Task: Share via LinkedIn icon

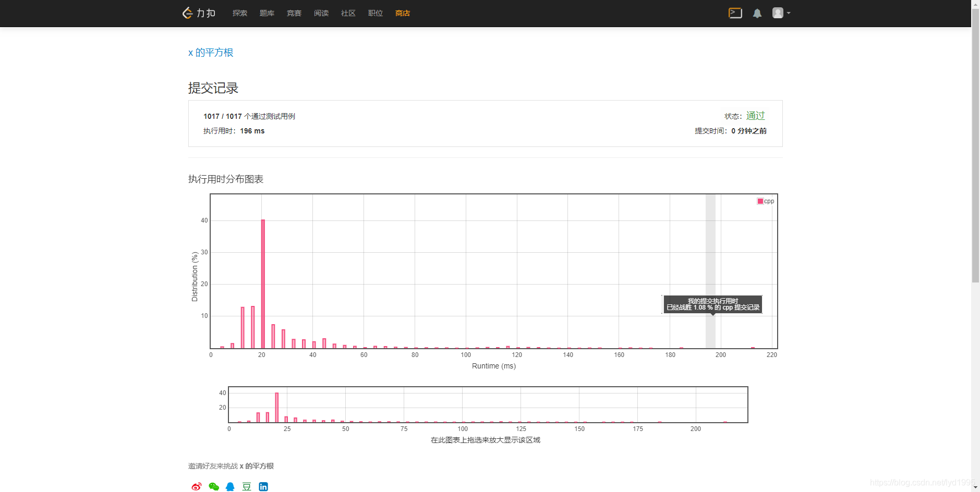Action: point(263,486)
